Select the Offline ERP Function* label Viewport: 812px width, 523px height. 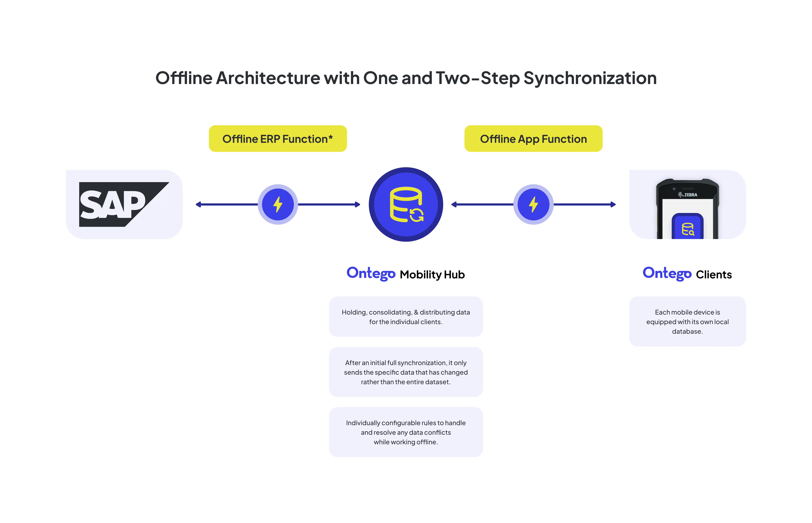point(278,138)
